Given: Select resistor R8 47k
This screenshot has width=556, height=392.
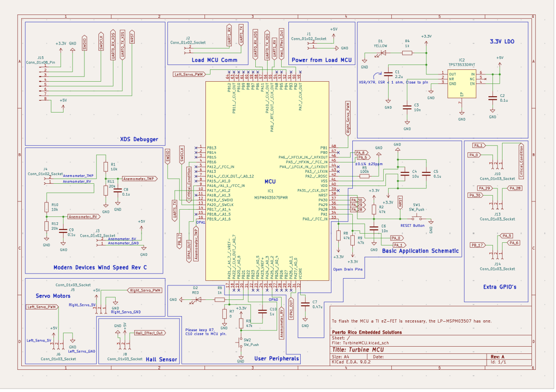Looking at the screenshot, I should 338,235.
